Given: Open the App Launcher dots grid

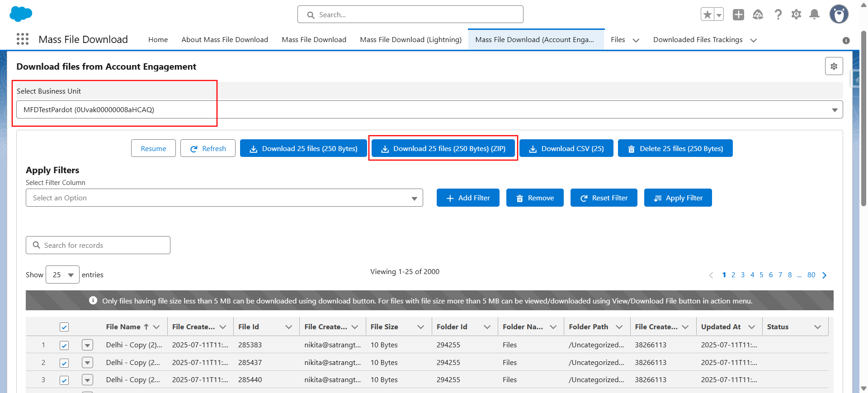Looking at the screenshot, I should 23,39.
